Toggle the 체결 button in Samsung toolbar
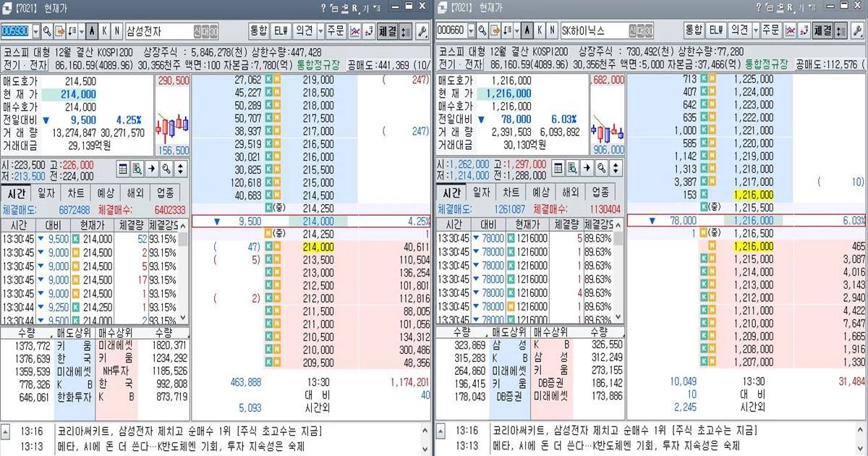This screenshot has width=868, height=456. [388, 31]
